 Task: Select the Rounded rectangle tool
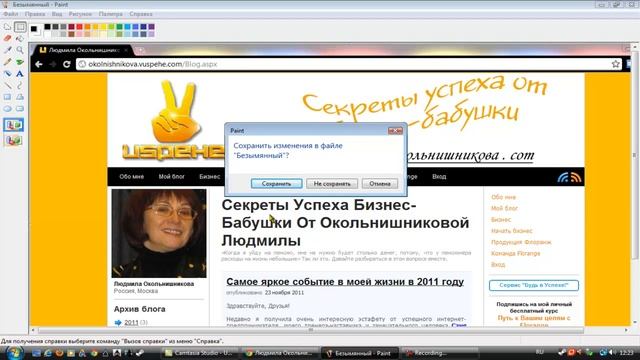(x=20, y=109)
